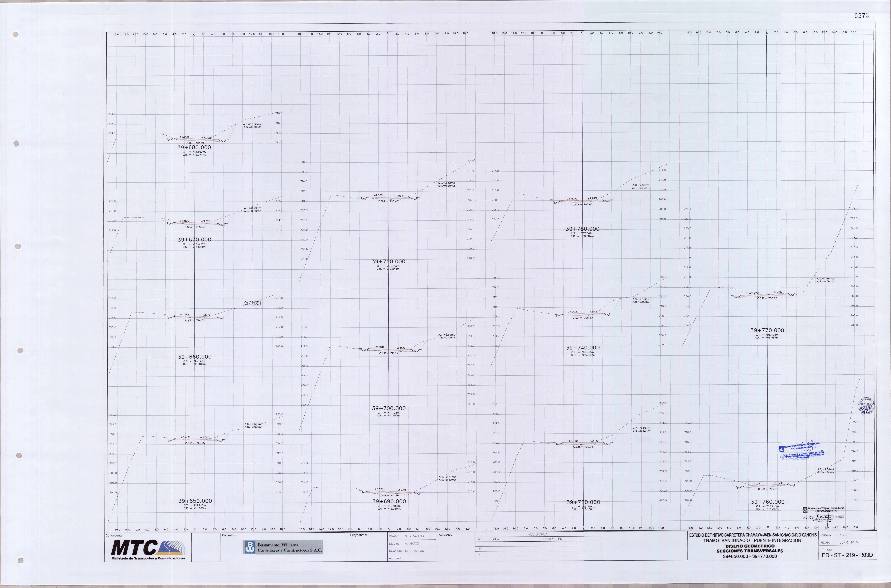Click the C.S.R.= 714.01 value
The height and width of the screenshot is (588, 891).
pyautogui.click(x=195, y=321)
